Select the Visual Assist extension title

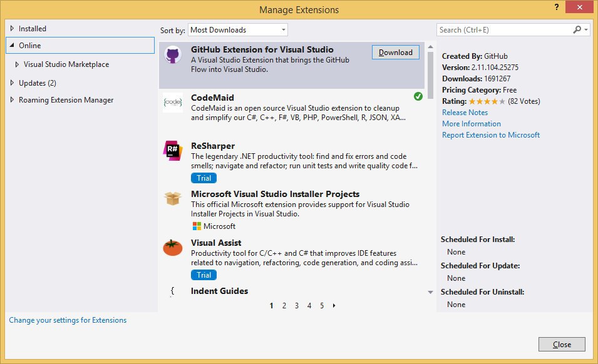tap(216, 243)
